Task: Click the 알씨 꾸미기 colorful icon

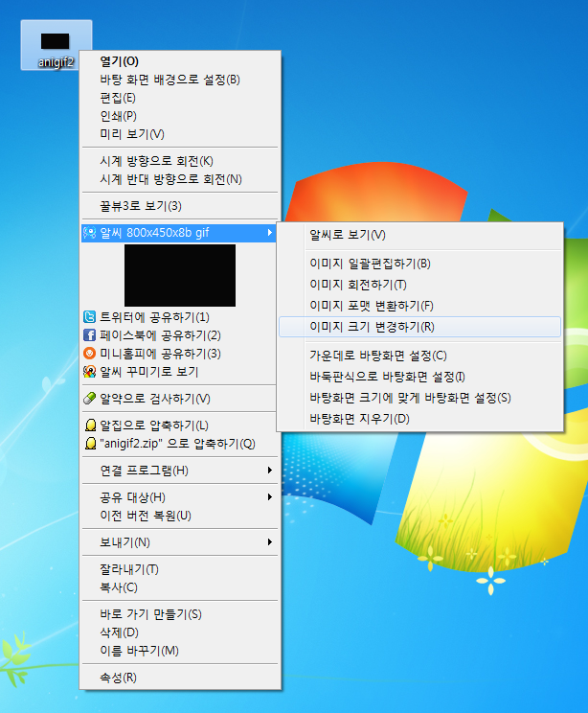Action: click(89, 372)
